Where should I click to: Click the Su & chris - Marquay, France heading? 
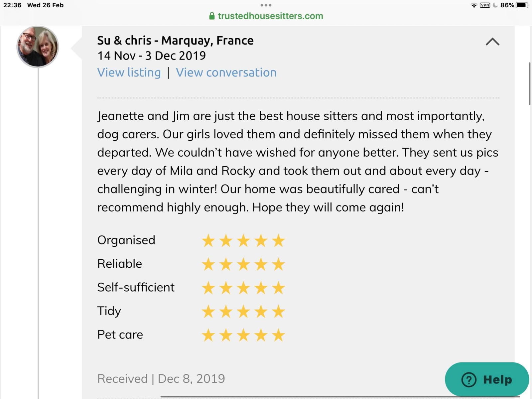(175, 41)
